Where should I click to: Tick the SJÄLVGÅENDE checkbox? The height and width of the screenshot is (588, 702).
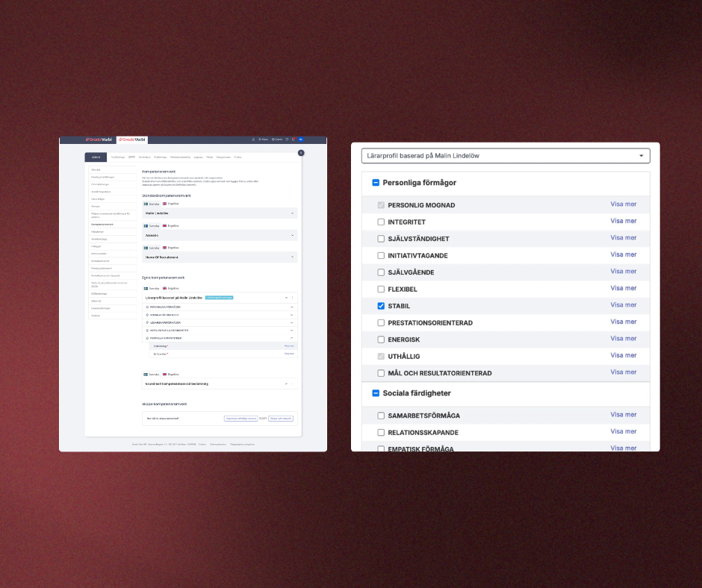pyautogui.click(x=381, y=272)
